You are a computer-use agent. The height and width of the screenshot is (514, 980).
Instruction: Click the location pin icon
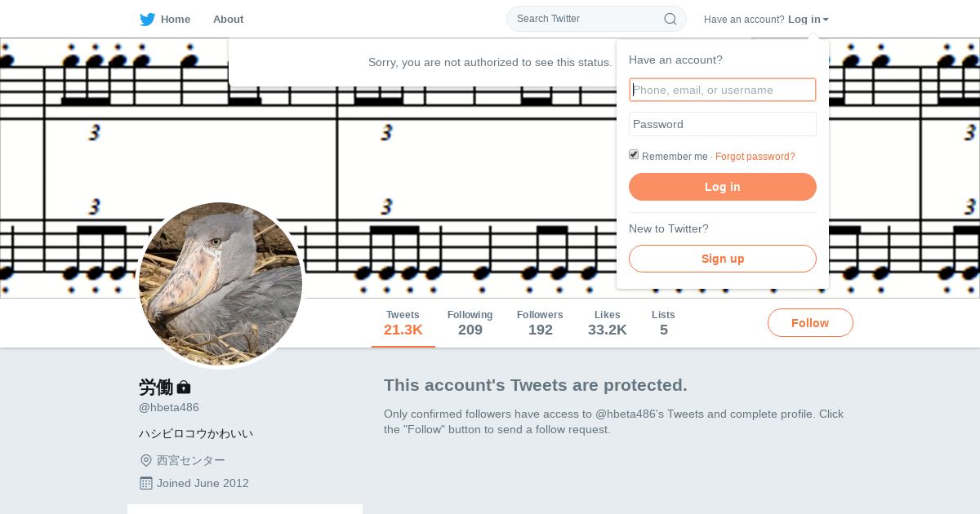pos(146,460)
